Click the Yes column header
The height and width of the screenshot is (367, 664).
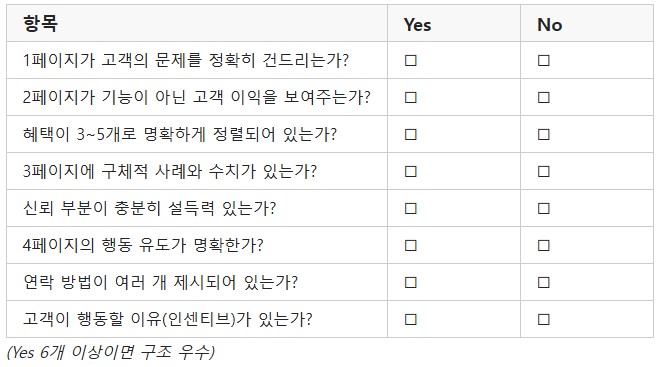pos(418,25)
